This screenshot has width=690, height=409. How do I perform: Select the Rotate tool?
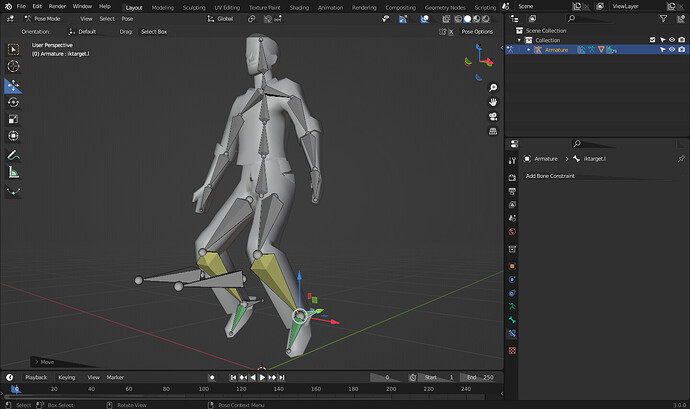click(x=13, y=102)
